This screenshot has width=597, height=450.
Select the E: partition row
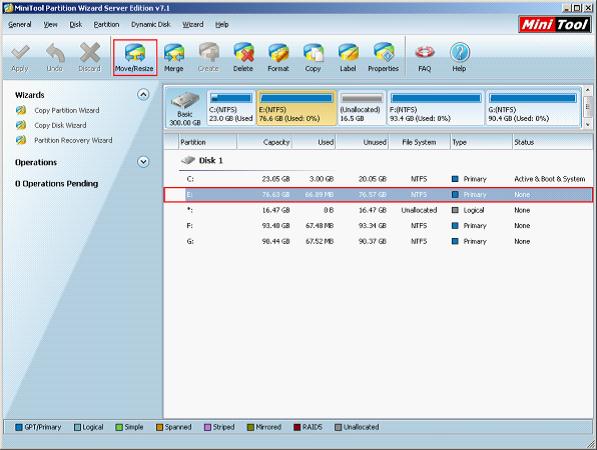[x=378, y=195]
